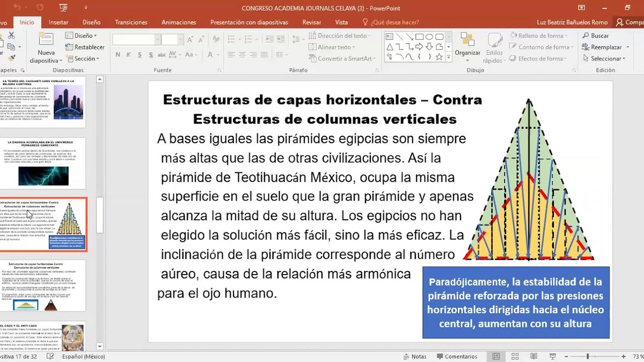The image size is (644, 362).
Task: Switch to Animaciones tab
Action: (179, 22)
